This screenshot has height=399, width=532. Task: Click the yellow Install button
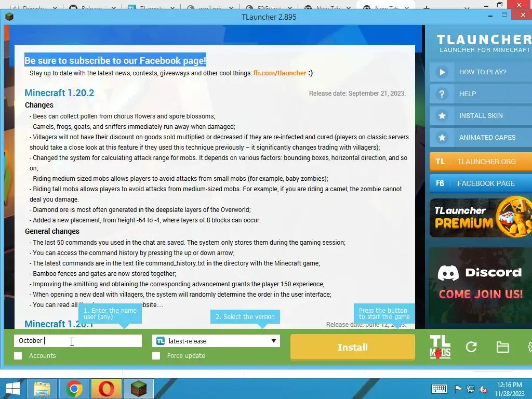(353, 347)
